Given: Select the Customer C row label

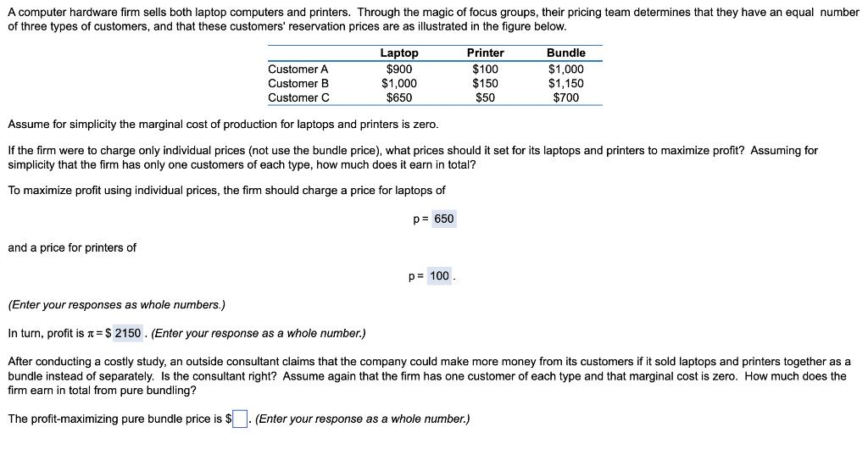Looking at the screenshot, I should (298, 97).
